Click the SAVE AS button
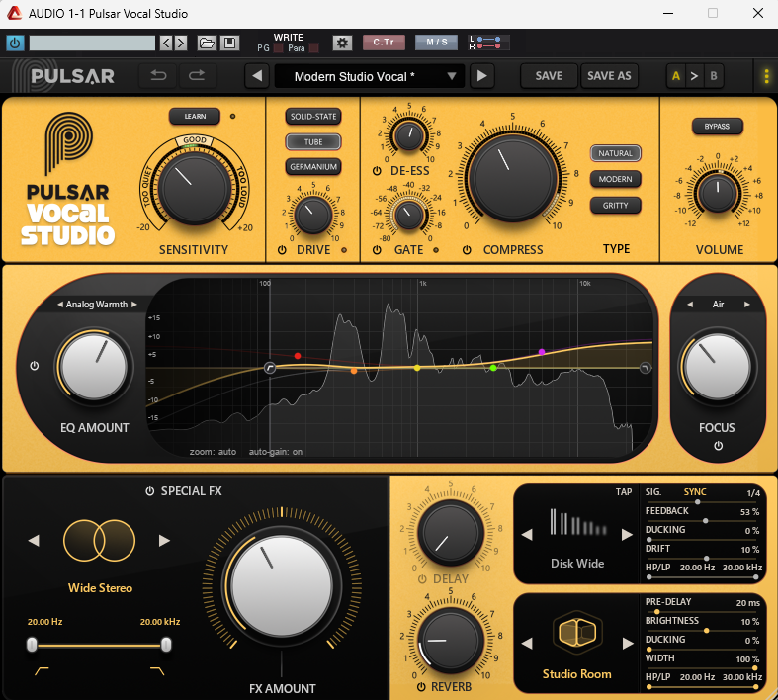Image resolution: width=778 pixels, height=700 pixels. coord(609,76)
